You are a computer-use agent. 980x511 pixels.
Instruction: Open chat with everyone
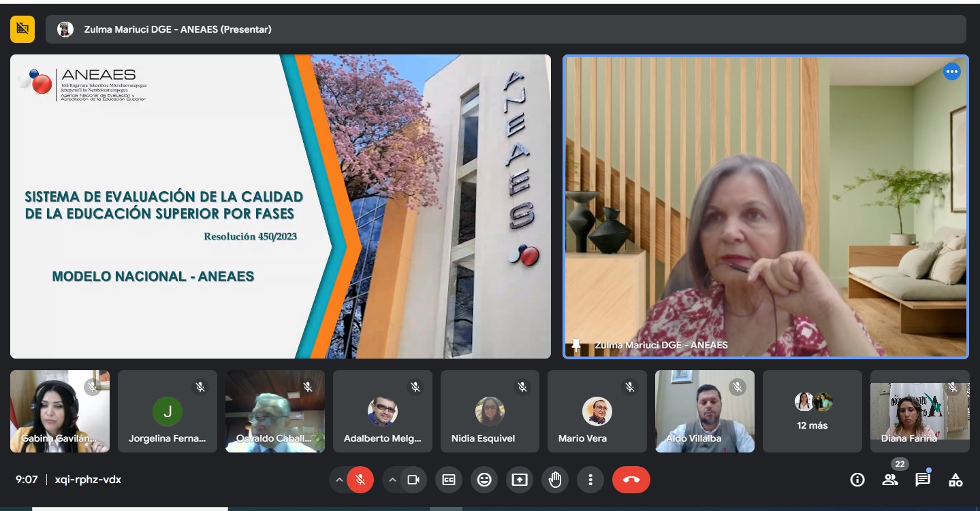(923, 480)
